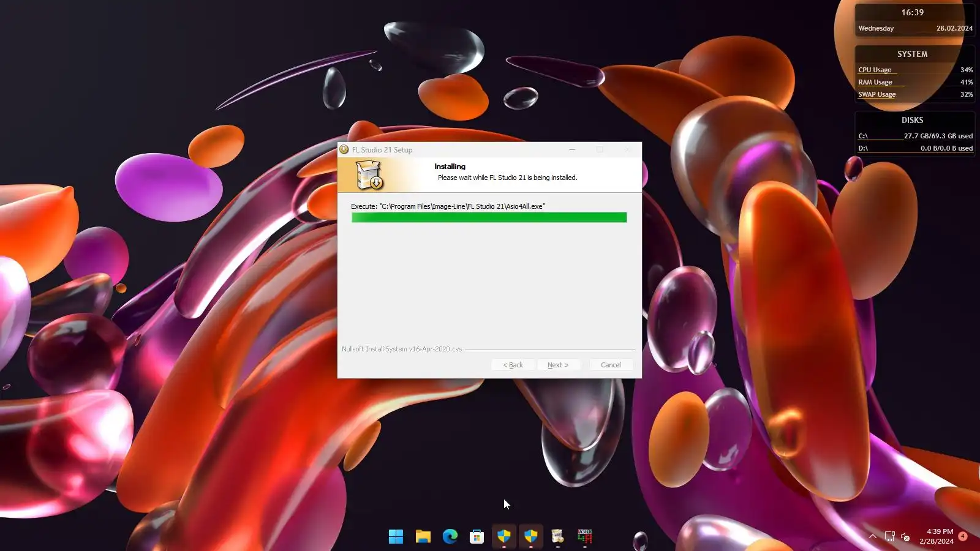Click the CPU usage value 34%

(967, 70)
